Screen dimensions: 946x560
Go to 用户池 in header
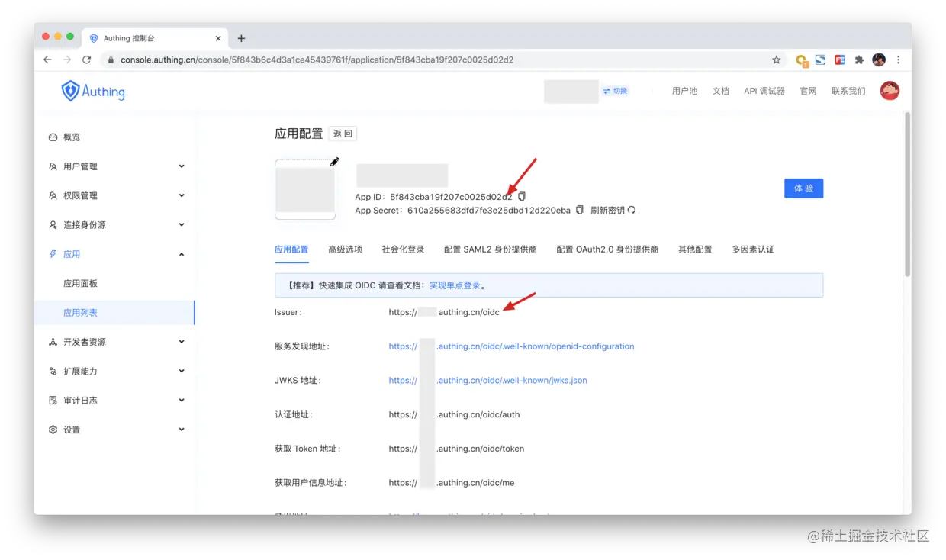click(684, 91)
